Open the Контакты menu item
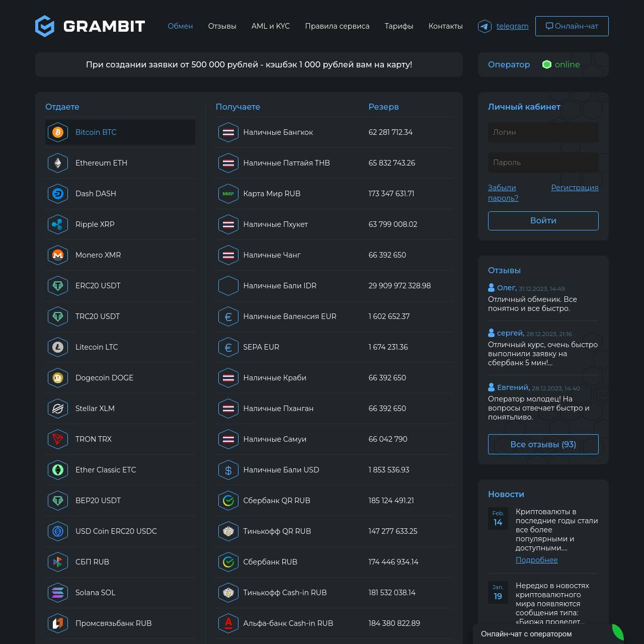644x644 pixels. (445, 26)
